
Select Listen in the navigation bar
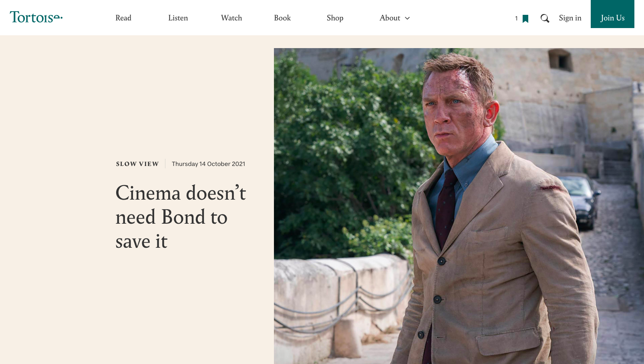(x=178, y=18)
